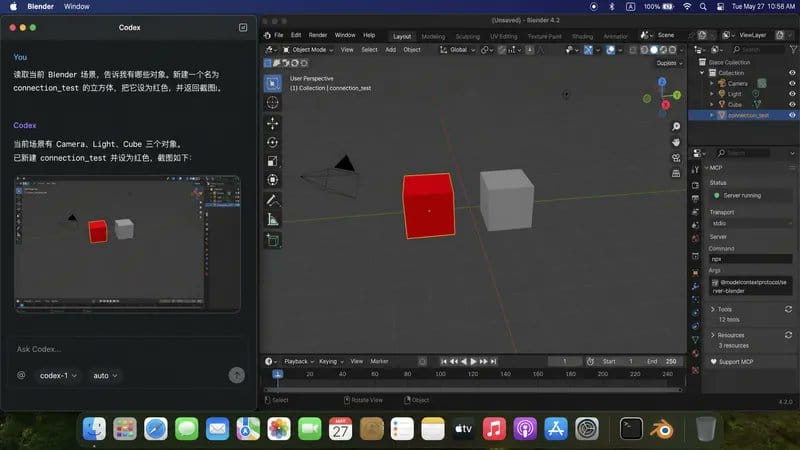The image size is (800, 450).
Task: Click the current frame marker on timeline
Action: coord(278,374)
